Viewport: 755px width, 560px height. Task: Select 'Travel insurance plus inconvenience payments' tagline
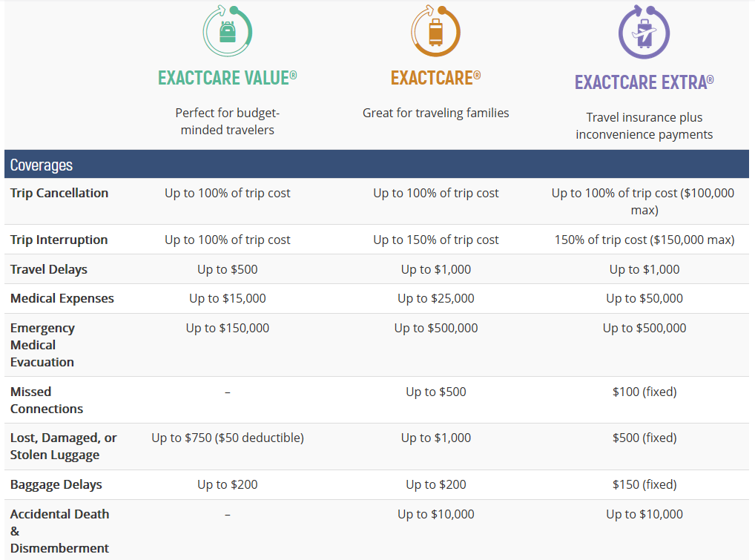tap(644, 125)
